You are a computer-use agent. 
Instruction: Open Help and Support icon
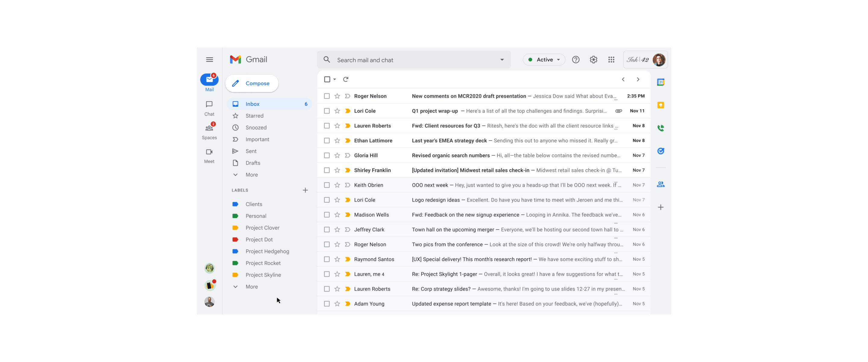point(576,60)
